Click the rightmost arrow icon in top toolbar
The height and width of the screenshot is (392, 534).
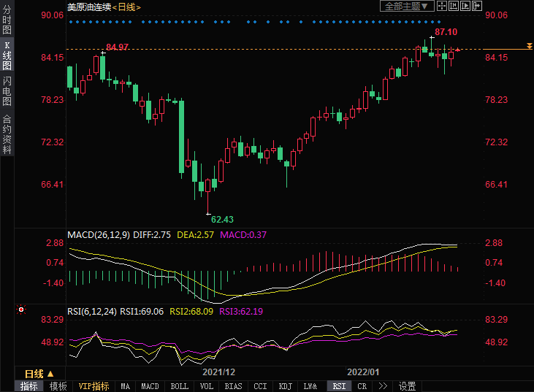pyautogui.click(x=476, y=6)
